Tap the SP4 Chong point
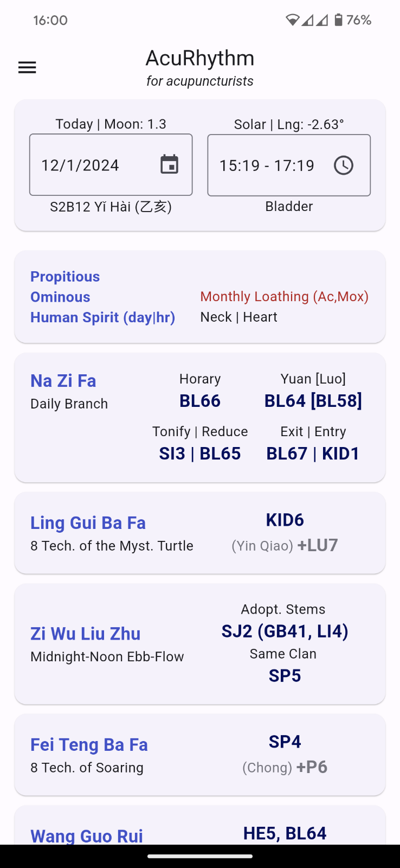This screenshot has height=868, width=400. (x=285, y=742)
